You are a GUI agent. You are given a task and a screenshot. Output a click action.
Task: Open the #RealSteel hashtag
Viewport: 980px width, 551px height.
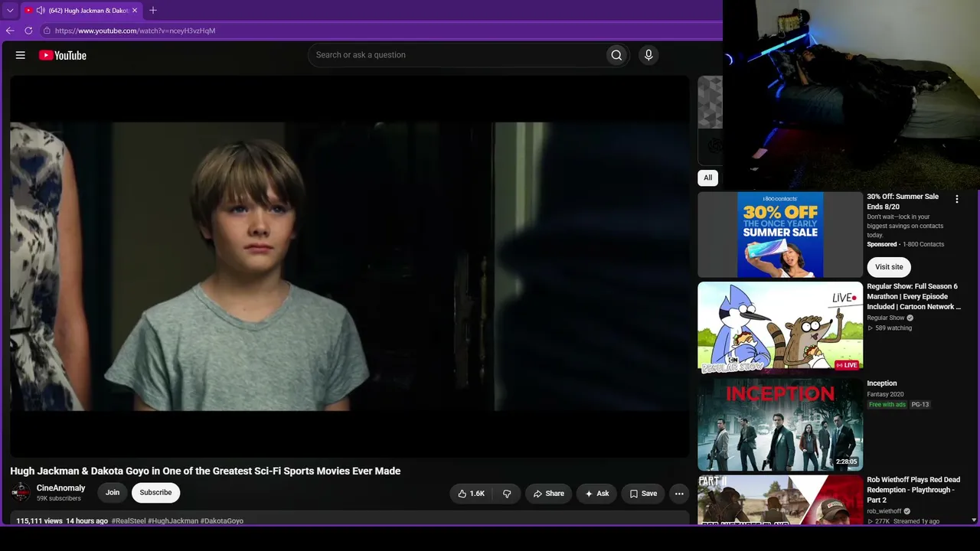click(129, 521)
